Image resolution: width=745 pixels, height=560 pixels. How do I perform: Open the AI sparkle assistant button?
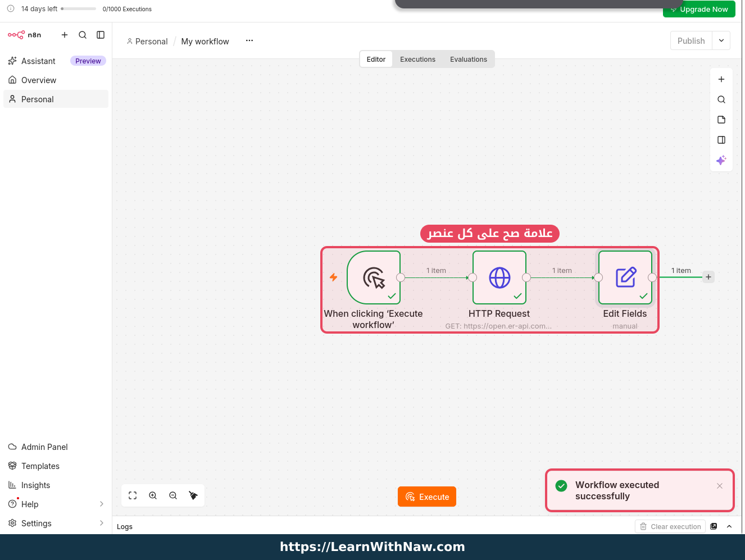pos(721,160)
